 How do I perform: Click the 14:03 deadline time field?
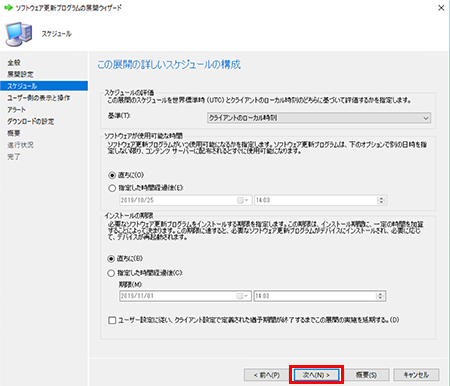pos(315,296)
